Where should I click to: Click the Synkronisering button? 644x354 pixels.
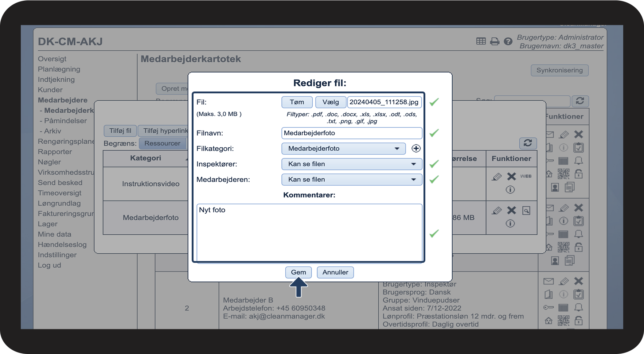pyautogui.click(x=559, y=70)
